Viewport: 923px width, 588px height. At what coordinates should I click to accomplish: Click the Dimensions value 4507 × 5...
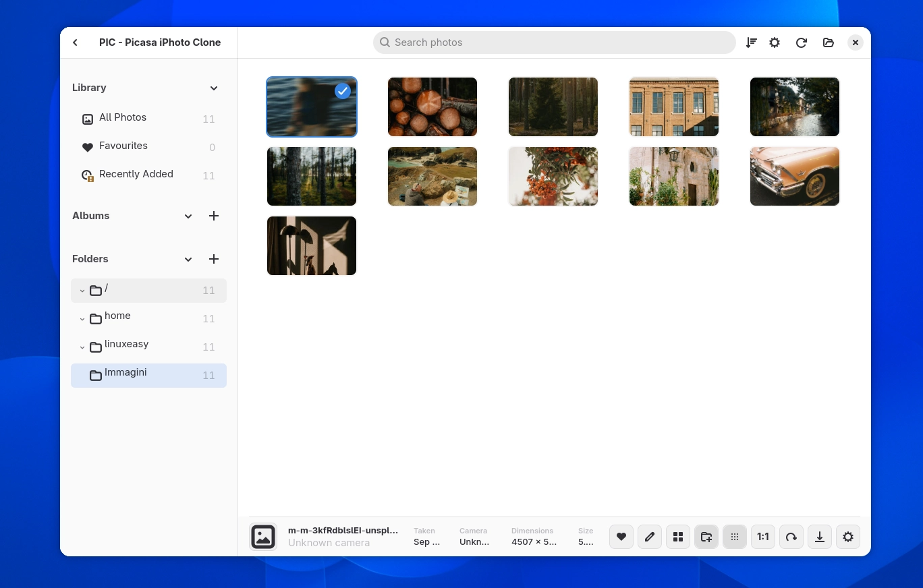click(x=534, y=541)
